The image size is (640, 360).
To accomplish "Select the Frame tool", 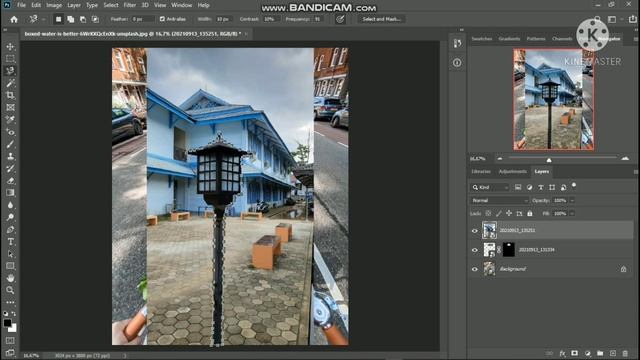I will tap(10, 108).
